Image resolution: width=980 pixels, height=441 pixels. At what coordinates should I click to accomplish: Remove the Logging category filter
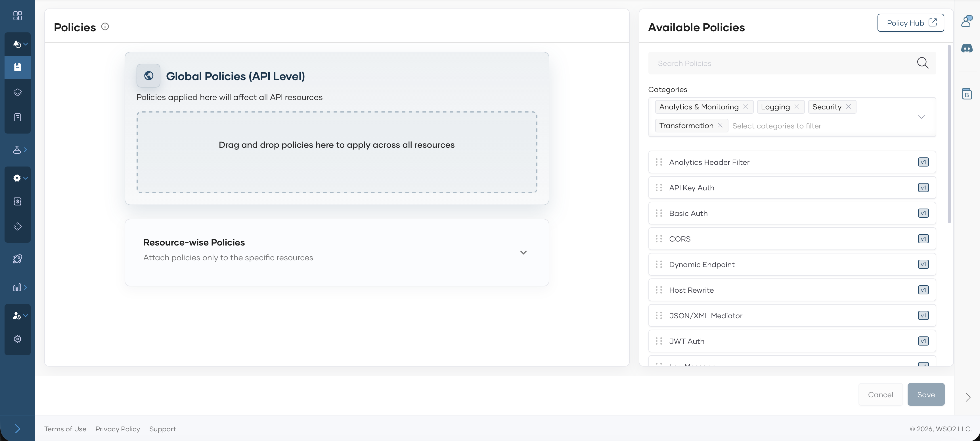coord(797,107)
